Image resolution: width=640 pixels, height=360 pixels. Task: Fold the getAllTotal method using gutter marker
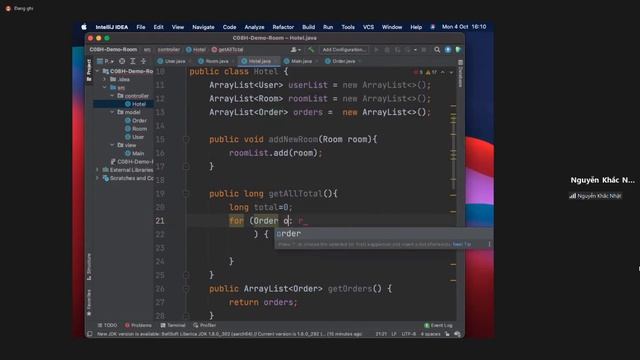point(186,194)
